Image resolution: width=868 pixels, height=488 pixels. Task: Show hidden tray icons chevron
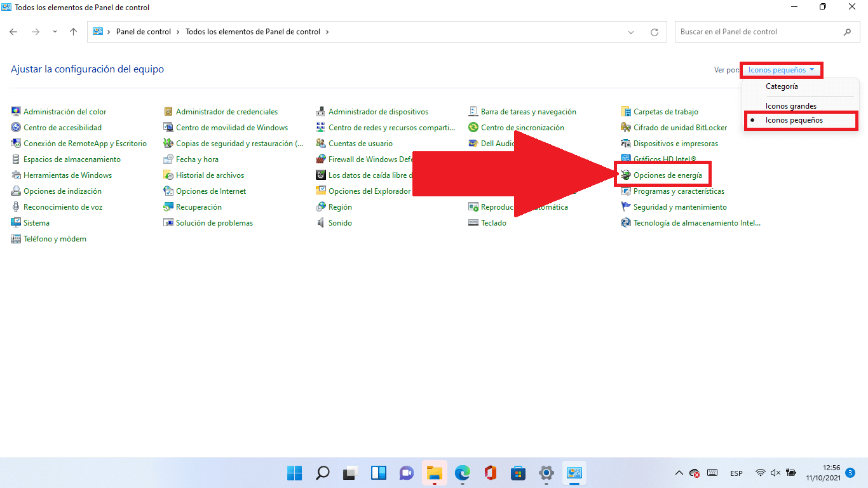click(x=679, y=473)
